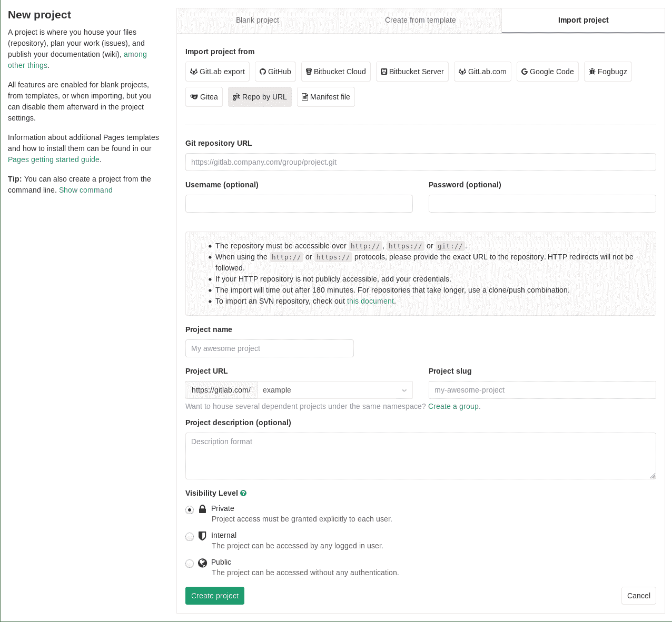This screenshot has height=622, width=672.
Task: Pick Google Code as the import source
Action: 547,72
